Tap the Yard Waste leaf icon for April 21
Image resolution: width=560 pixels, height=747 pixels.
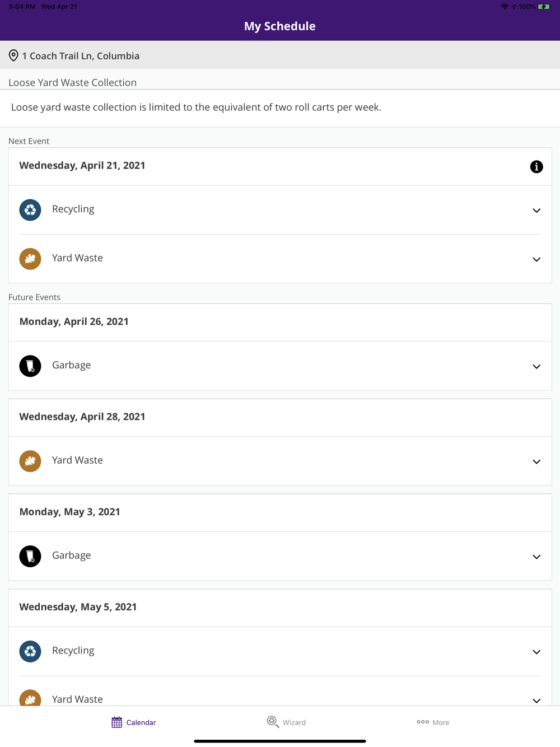click(x=30, y=259)
